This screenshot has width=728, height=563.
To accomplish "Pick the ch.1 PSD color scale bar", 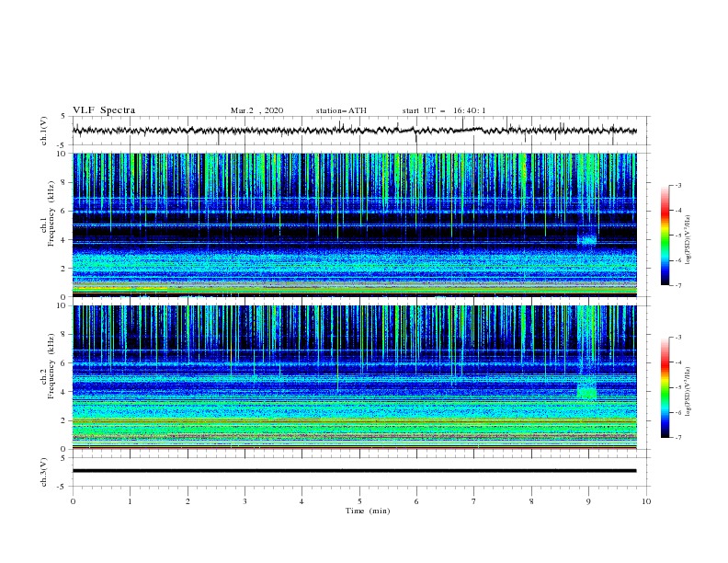I will (x=665, y=236).
